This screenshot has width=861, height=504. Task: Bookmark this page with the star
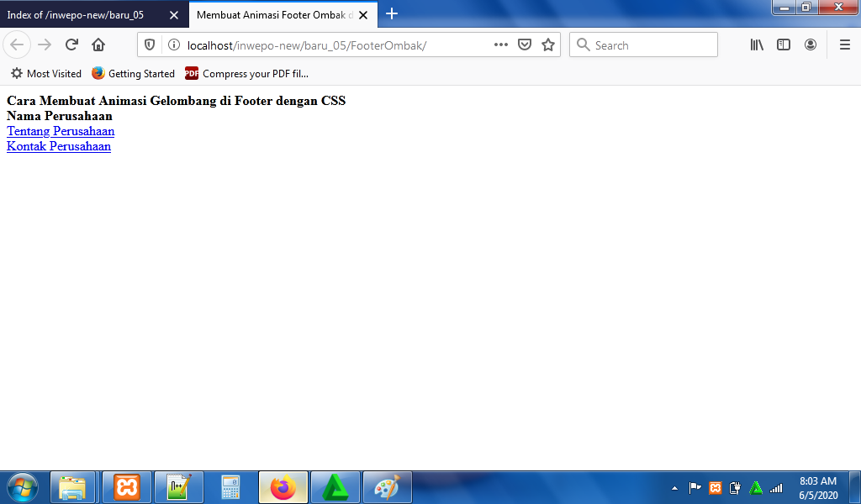coord(548,45)
